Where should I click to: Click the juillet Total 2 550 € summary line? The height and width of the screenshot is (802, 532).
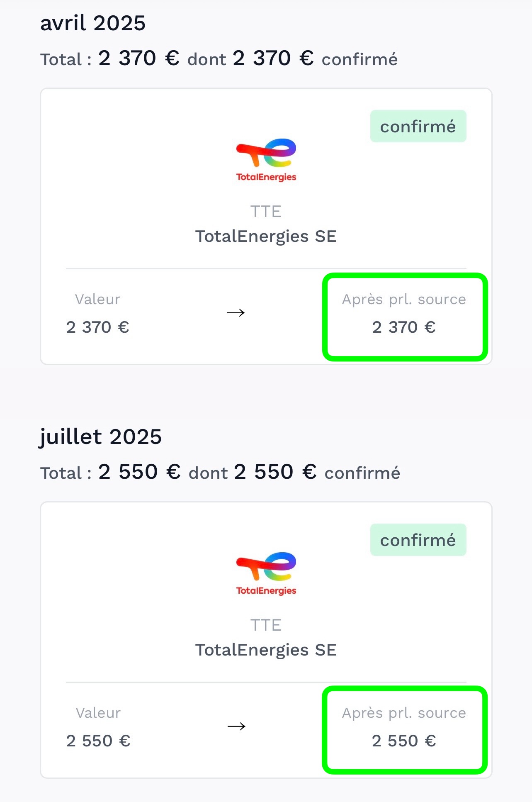220,472
